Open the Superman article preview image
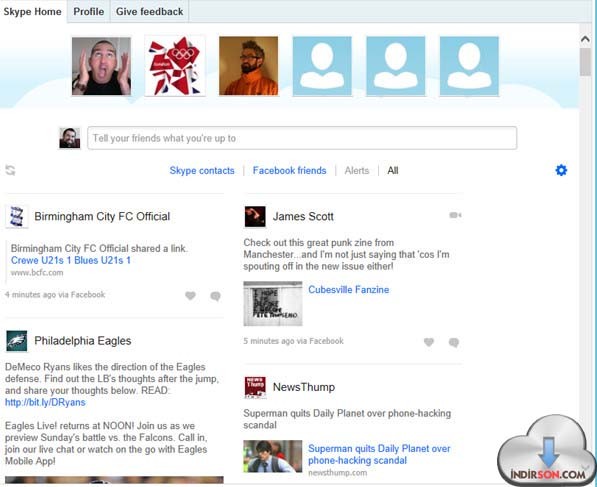The height and width of the screenshot is (487, 597). tap(273, 456)
